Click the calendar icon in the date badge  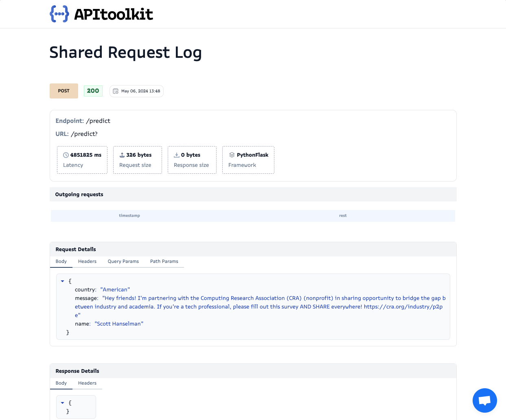coord(115,91)
